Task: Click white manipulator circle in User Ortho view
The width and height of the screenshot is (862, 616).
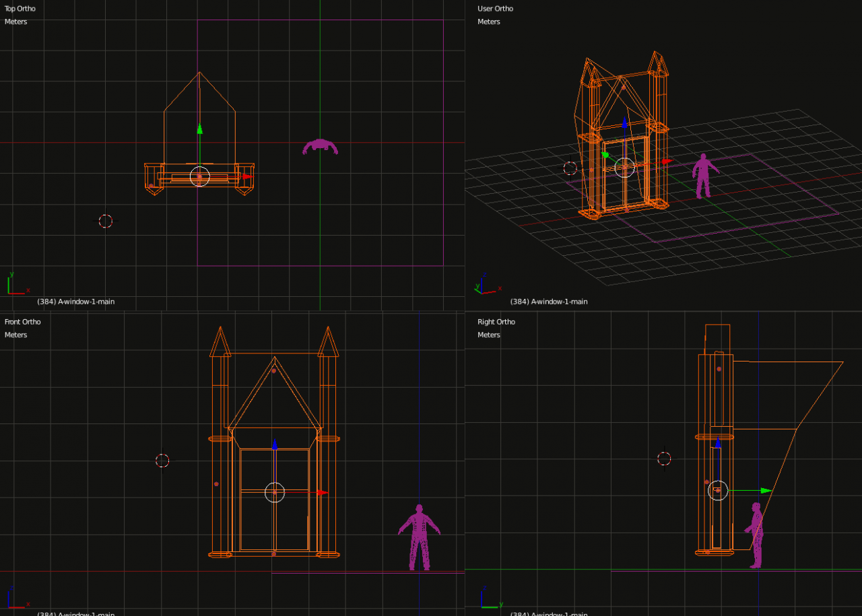Action: pos(625,168)
